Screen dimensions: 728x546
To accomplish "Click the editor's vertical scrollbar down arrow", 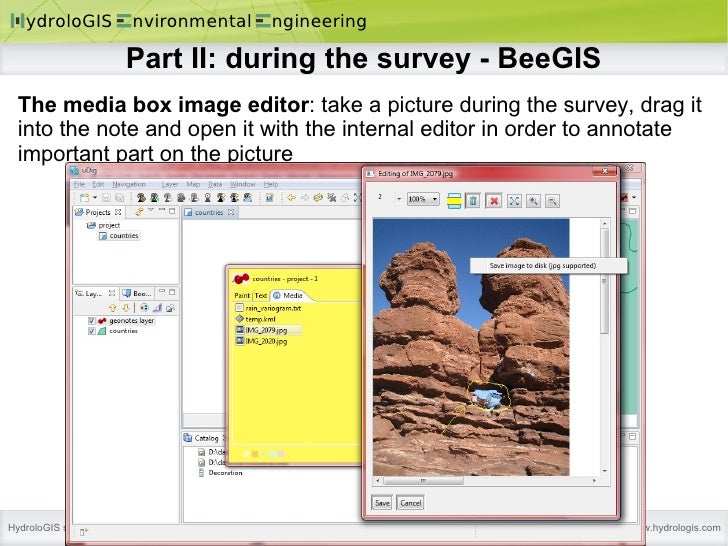I will [x=604, y=471].
